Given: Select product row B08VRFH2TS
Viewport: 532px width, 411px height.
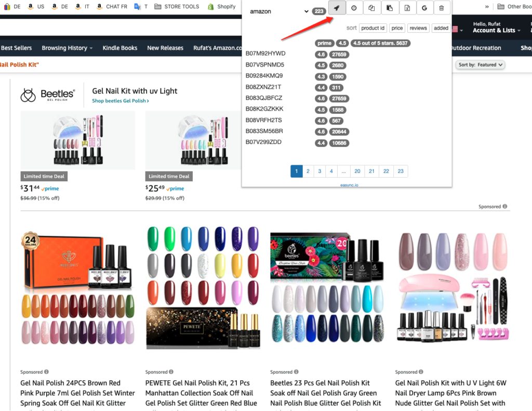Looking at the screenshot, I should 263,120.
